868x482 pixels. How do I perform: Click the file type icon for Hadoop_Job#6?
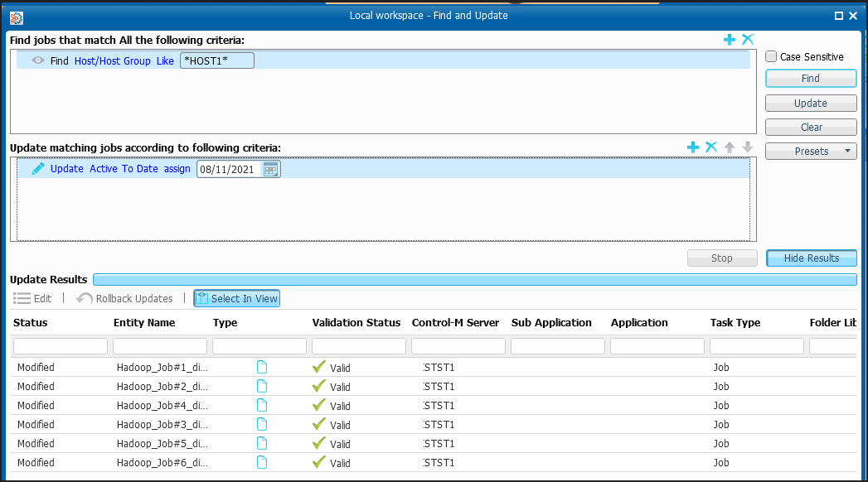[x=262, y=462]
